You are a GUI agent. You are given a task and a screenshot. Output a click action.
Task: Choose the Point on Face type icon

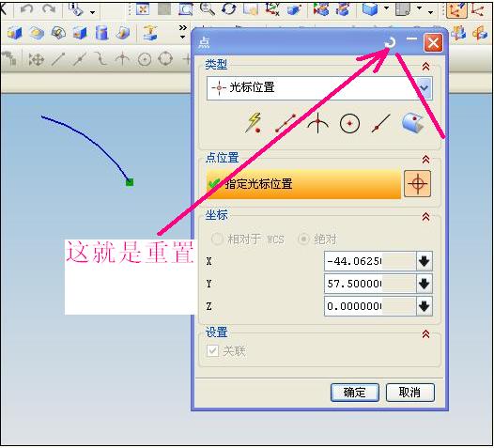pyautogui.click(x=413, y=123)
